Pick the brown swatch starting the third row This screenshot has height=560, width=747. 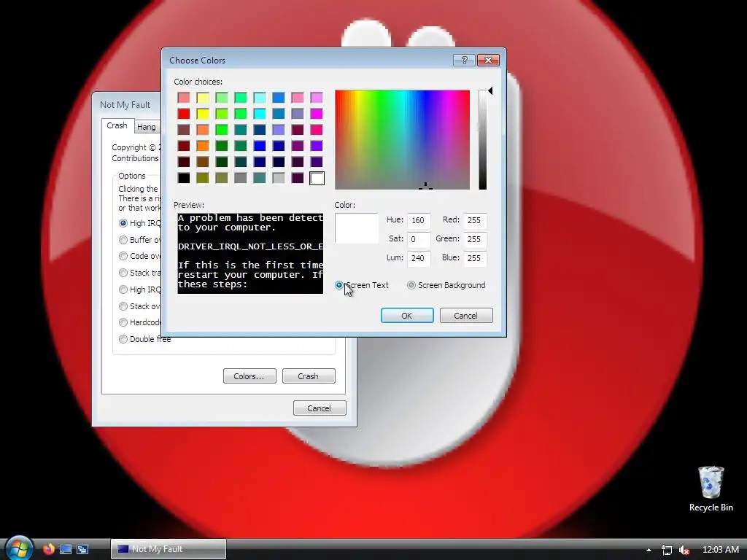pyautogui.click(x=184, y=130)
